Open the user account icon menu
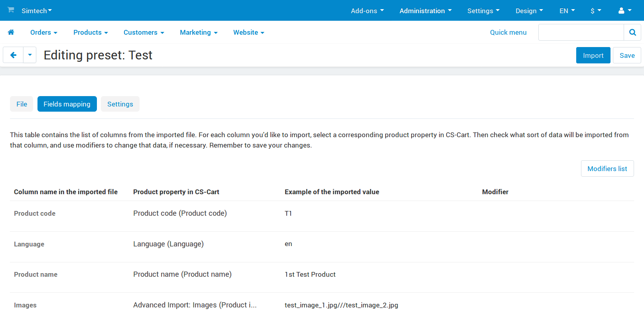 click(x=625, y=11)
